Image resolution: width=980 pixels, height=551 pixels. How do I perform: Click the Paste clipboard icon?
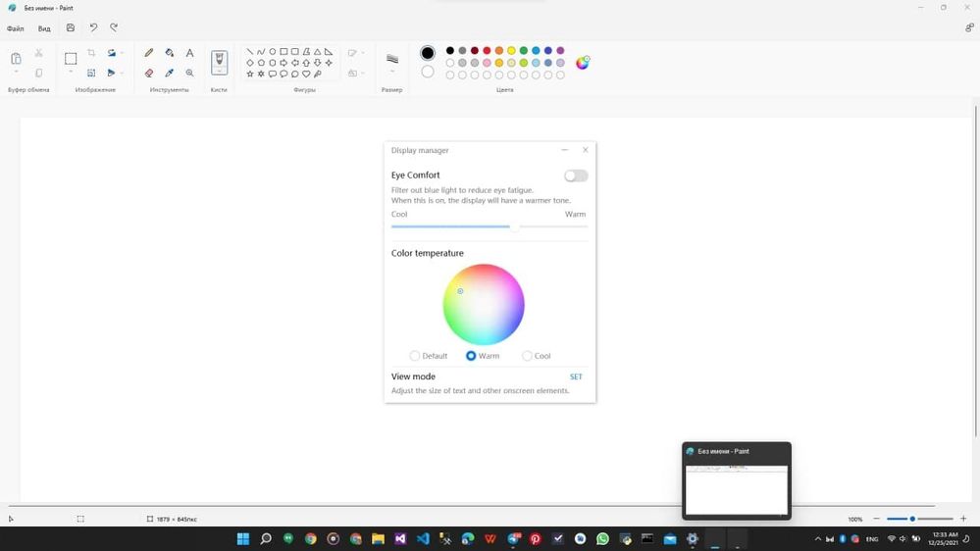(17, 58)
